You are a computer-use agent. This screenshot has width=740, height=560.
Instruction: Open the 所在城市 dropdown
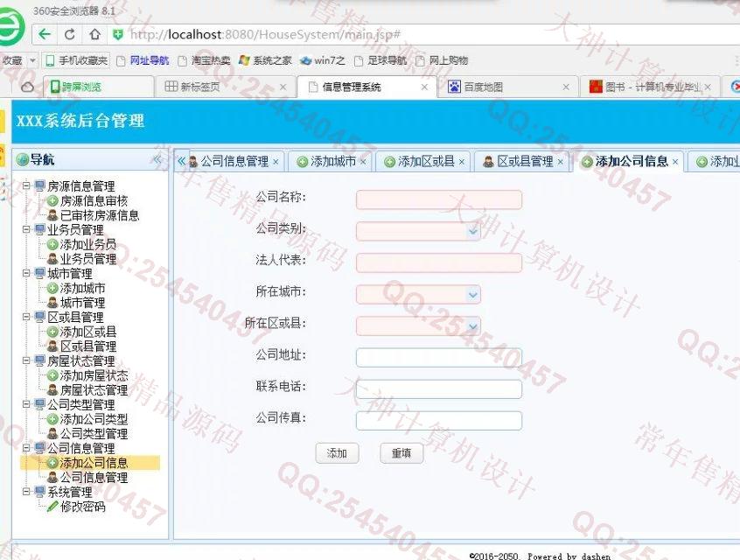(x=473, y=295)
